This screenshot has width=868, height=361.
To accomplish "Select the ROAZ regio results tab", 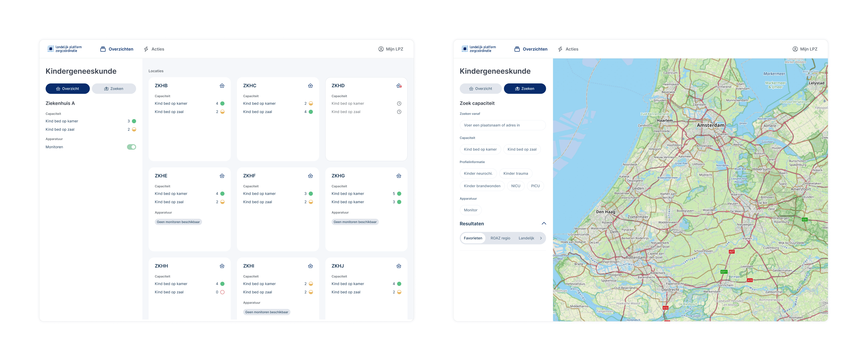I will [500, 238].
